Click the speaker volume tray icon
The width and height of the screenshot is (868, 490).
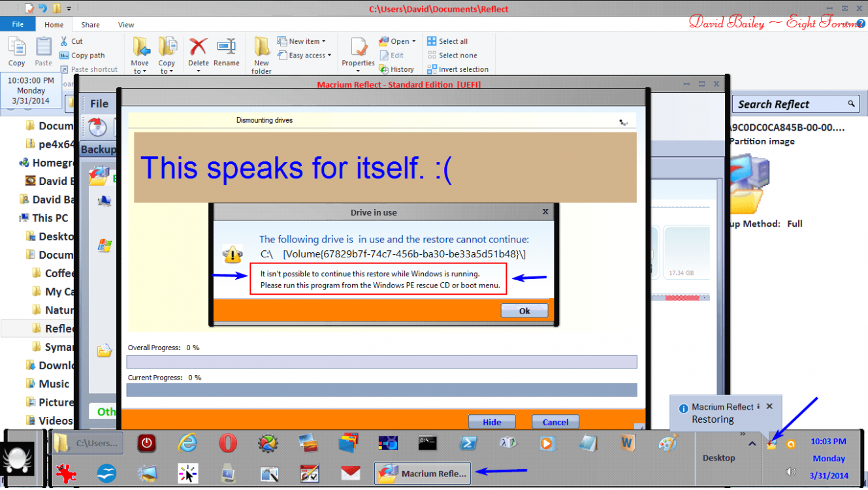pyautogui.click(x=790, y=471)
